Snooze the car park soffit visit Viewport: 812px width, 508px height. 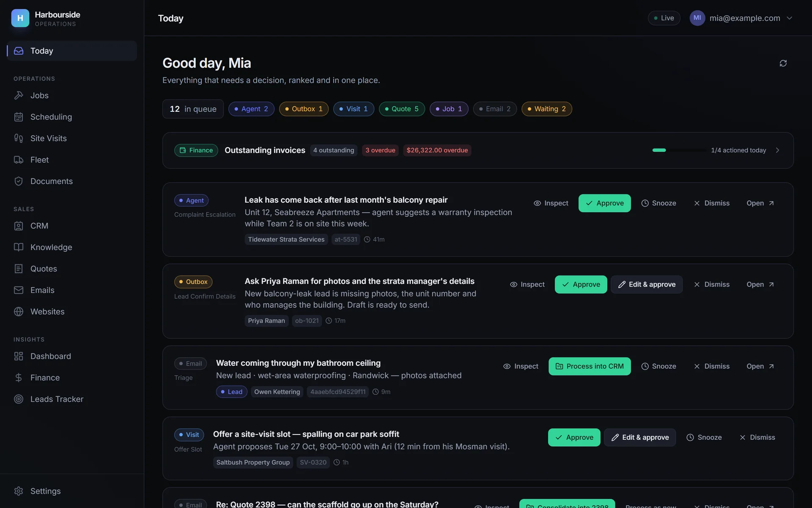(704, 437)
